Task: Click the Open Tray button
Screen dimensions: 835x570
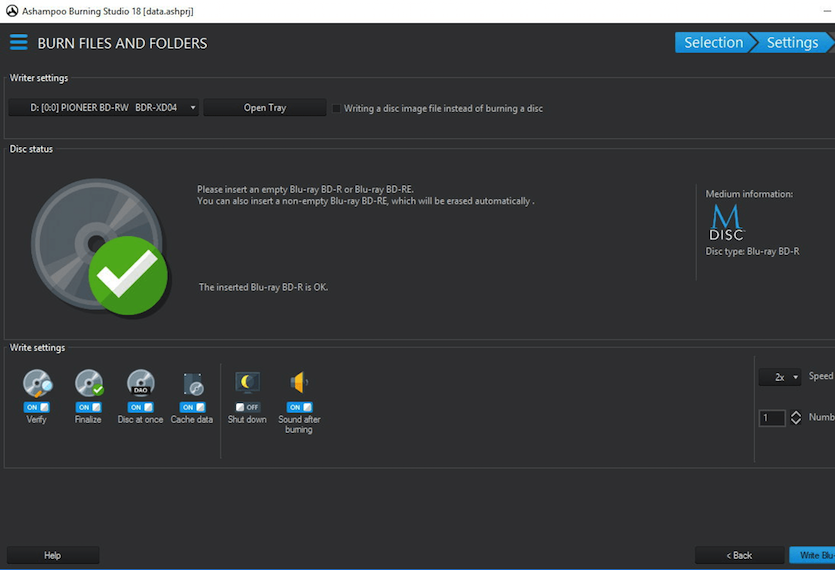Action: [265, 108]
